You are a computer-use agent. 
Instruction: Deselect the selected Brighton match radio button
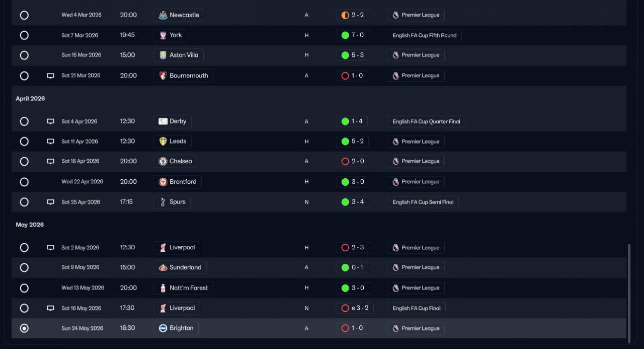24,328
